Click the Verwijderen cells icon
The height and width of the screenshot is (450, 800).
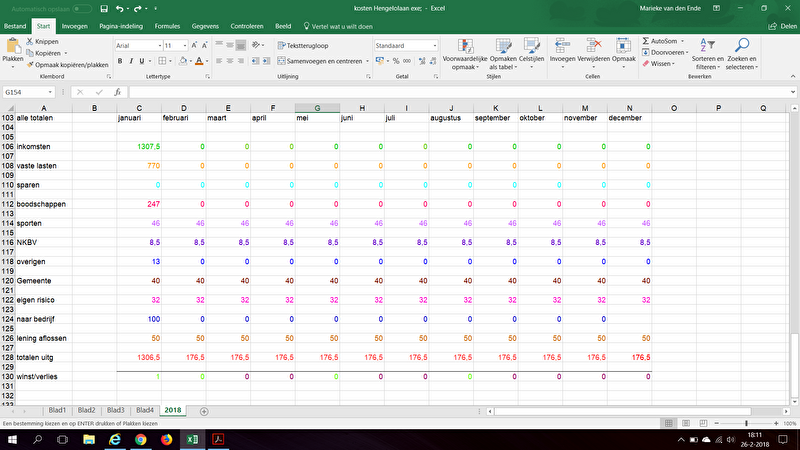point(593,47)
